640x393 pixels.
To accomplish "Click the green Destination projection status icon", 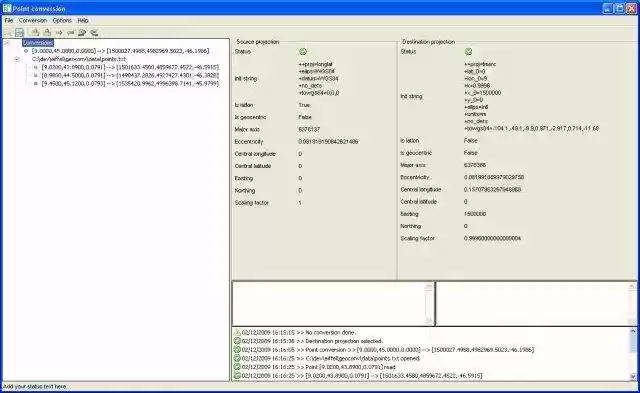I will (x=469, y=52).
